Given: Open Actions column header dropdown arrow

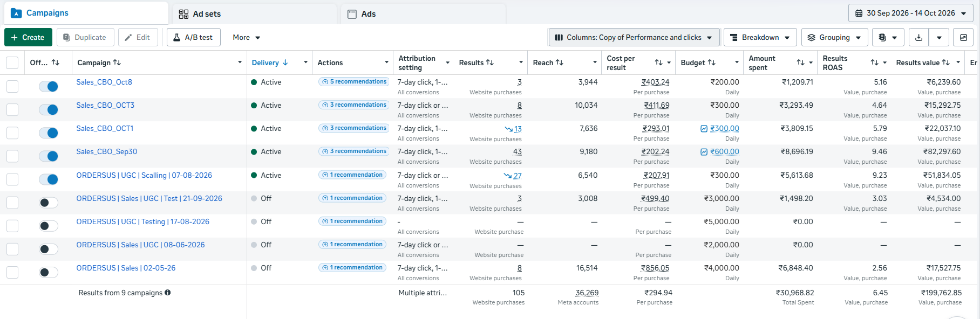Looking at the screenshot, I should tap(386, 63).
